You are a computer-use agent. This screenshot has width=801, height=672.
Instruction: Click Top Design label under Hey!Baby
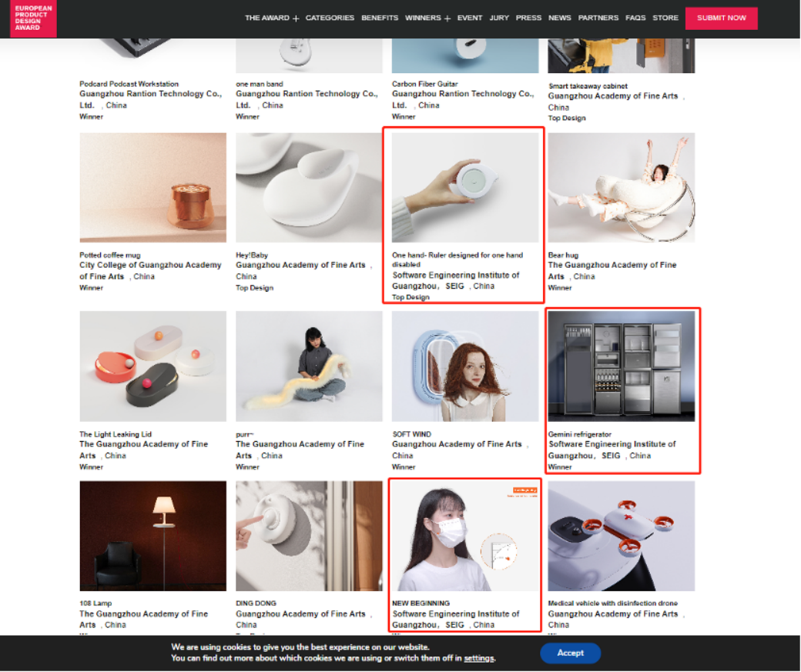[x=254, y=288]
